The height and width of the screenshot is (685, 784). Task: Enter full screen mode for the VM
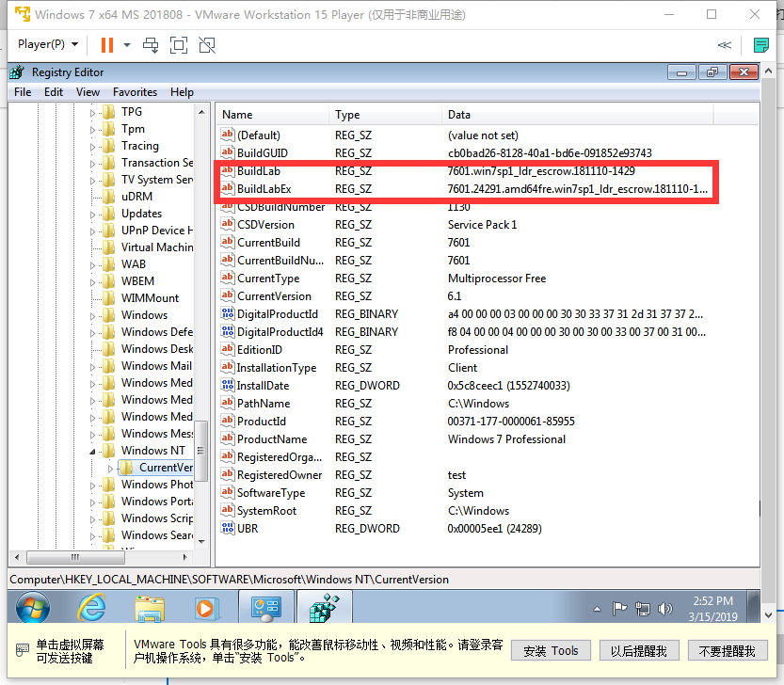click(179, 45)
